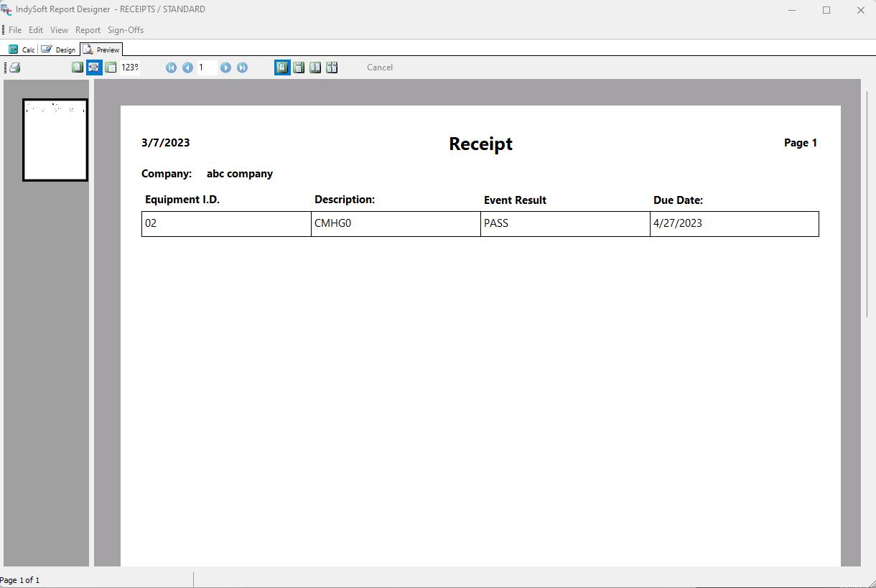Open the File menu
This screenshot has height=588, width=876.
point(15,30)
